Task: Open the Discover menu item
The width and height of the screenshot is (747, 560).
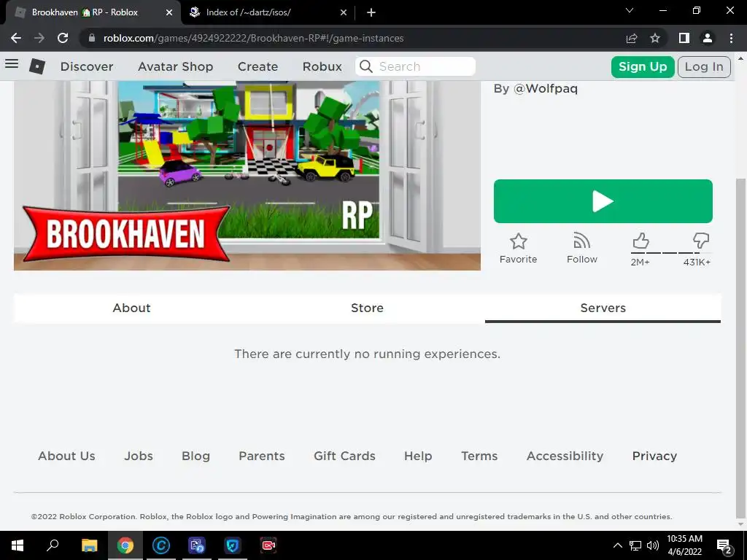Action: pyautogui.click(x=87, y=66)
